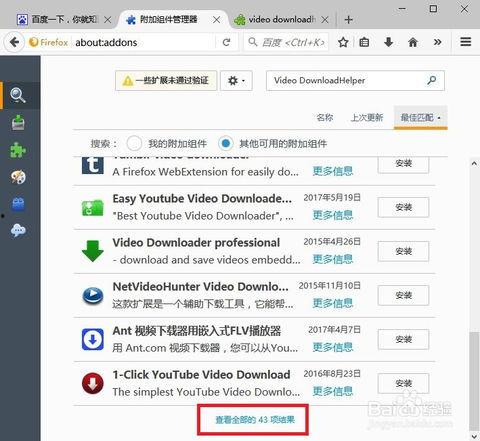Open the sidebar search add-ons magnifier
480x441 pixels.
18,95
